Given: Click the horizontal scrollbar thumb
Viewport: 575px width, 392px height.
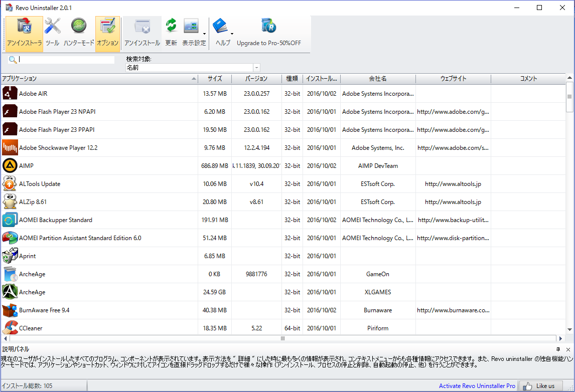Looking at the screenshot, I should 282,338.
